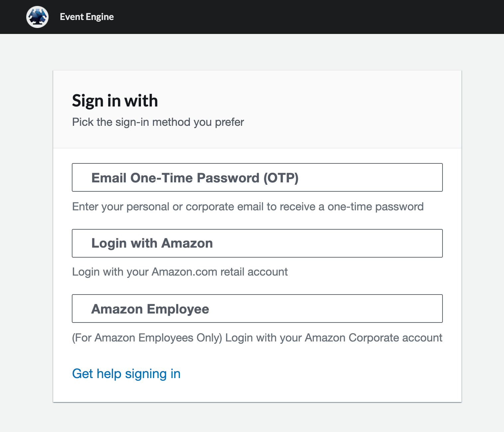This screenshot has height=432, width=504.
Task: Choose Email One-Time Password (OTP) sign-in
Action: coord(257,177)
